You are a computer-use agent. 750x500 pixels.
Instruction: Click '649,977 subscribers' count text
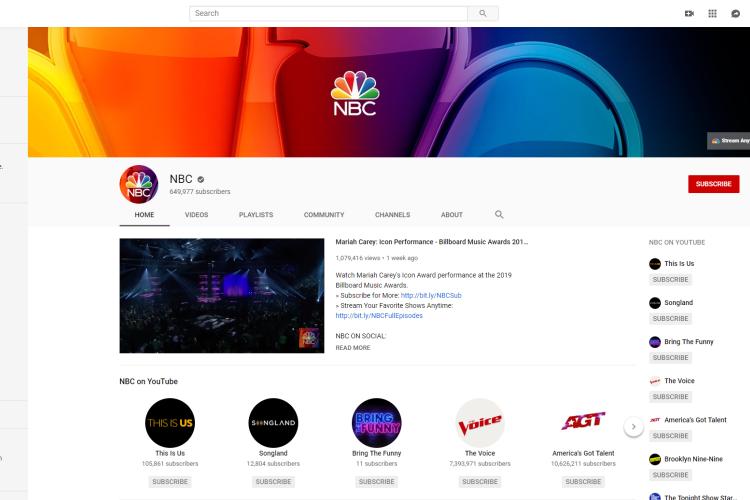(200, 192)
